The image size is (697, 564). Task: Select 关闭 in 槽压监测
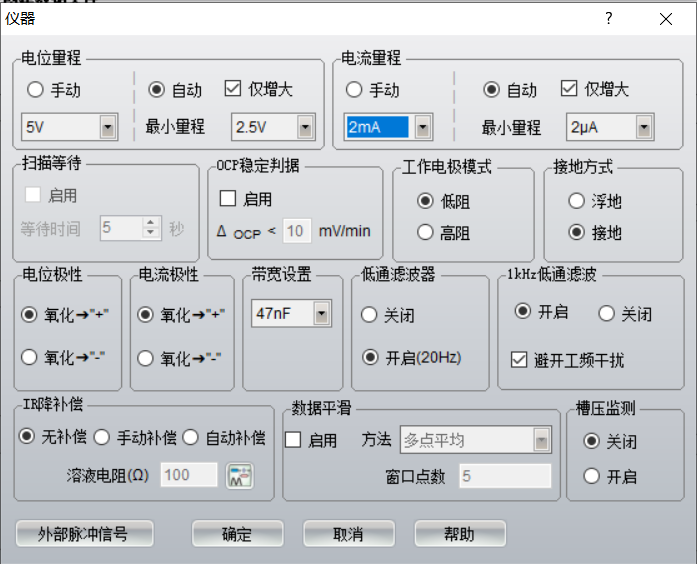coord(591,441)
